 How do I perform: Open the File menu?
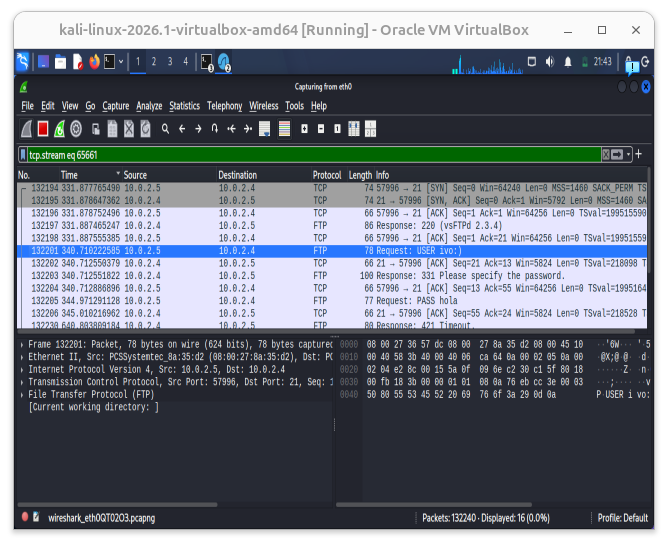point(27,106)
